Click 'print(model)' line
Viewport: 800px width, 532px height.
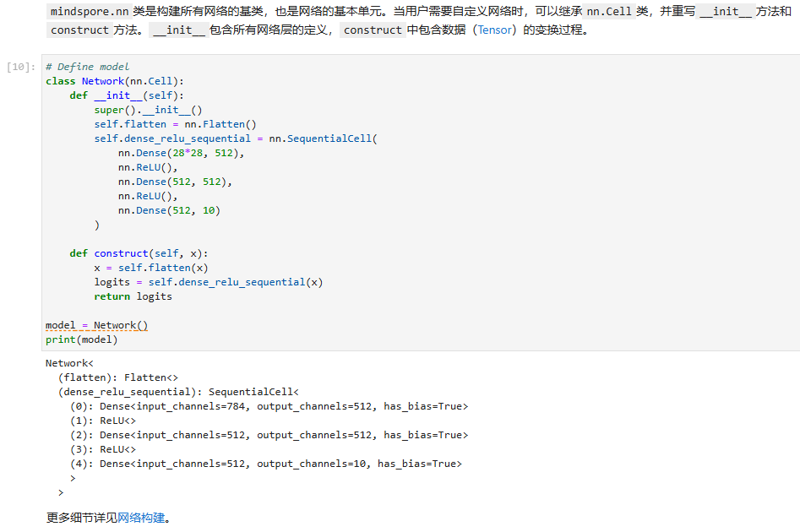pos(82,339)
